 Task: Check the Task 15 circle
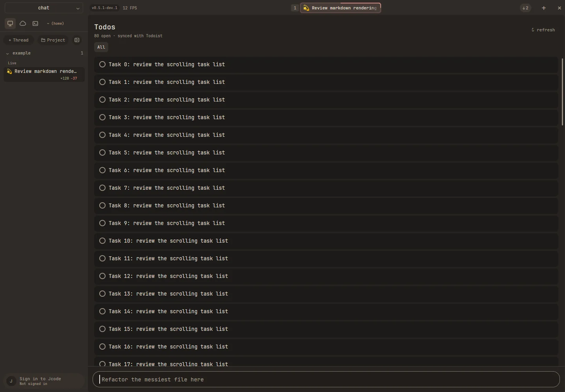(102, 329)
